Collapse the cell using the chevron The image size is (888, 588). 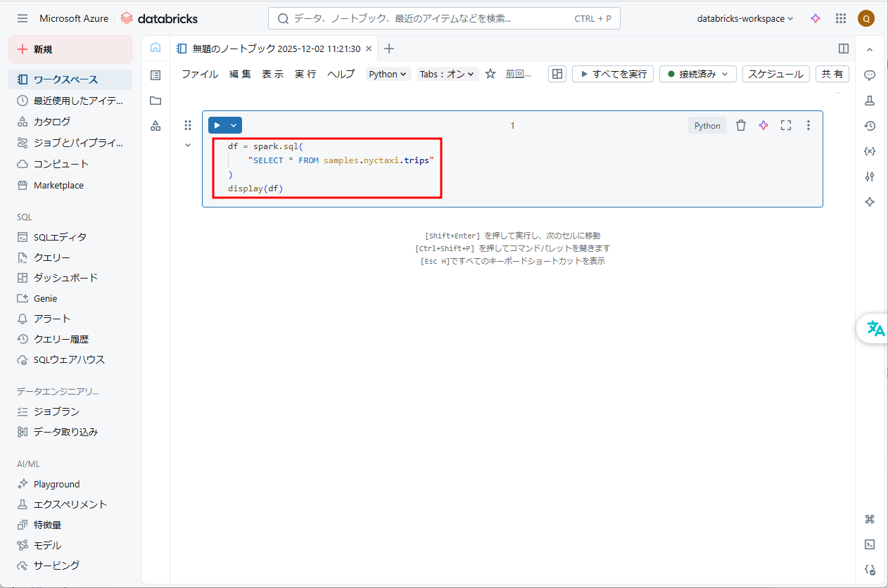pos(188,146)
